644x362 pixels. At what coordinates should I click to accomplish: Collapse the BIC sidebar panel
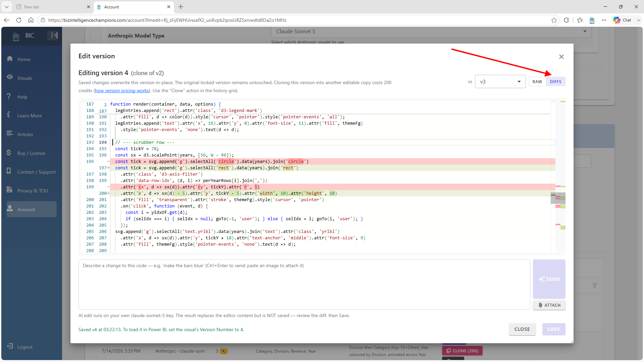tap(53, 35)
